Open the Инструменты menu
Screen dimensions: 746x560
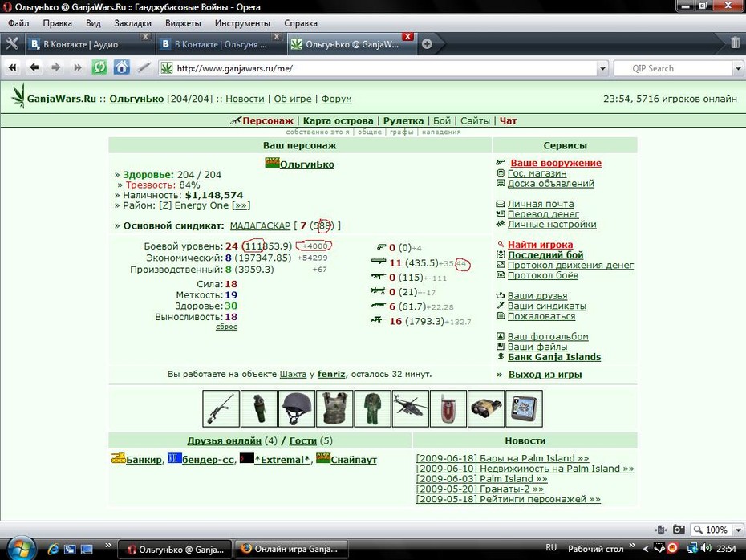242,22
